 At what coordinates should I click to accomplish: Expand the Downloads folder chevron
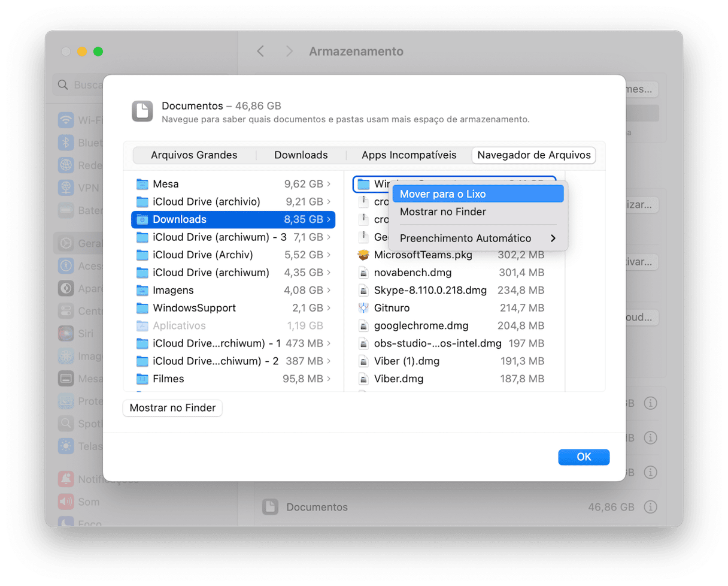point(329,219)
